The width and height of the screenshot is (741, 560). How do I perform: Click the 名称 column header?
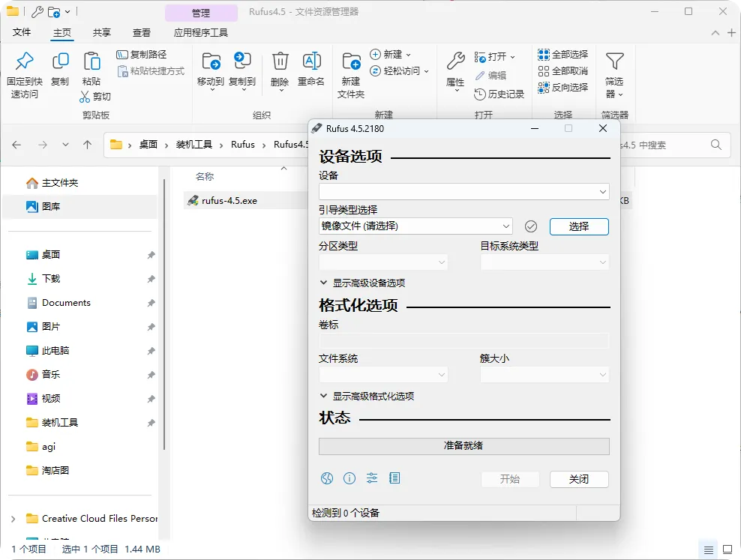pos(205,176)
